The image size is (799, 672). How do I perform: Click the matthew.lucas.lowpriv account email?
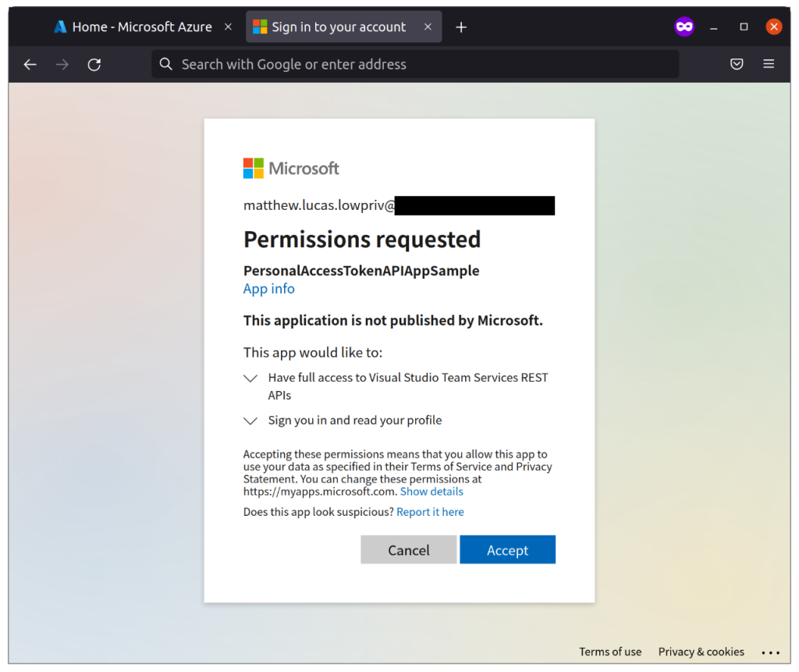(x=318, y=205)
